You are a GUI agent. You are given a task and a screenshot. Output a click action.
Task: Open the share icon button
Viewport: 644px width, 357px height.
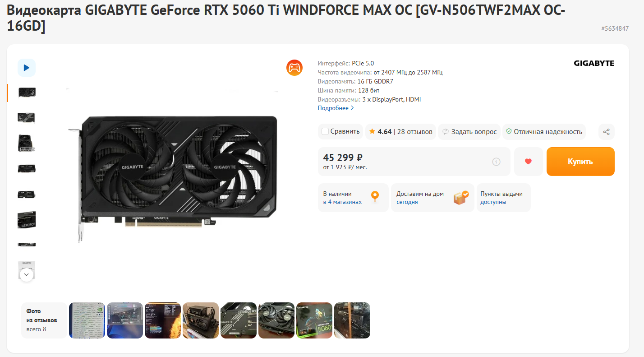point(607,132)
